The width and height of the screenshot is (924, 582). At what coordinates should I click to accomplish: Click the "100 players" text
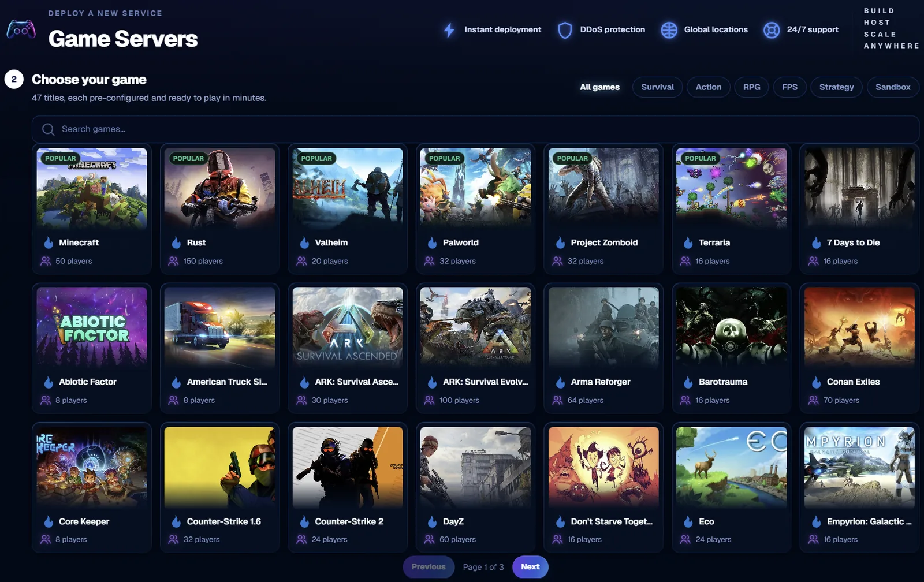459,400
